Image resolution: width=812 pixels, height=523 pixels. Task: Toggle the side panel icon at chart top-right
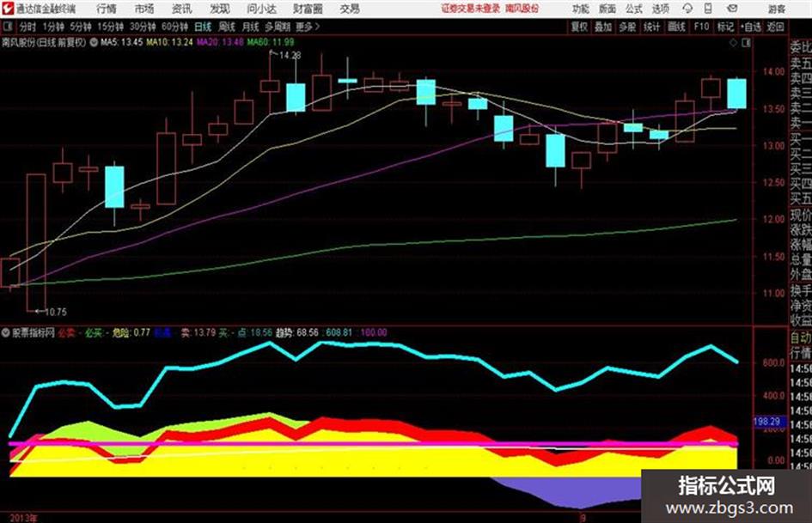(x=746, y=43)
